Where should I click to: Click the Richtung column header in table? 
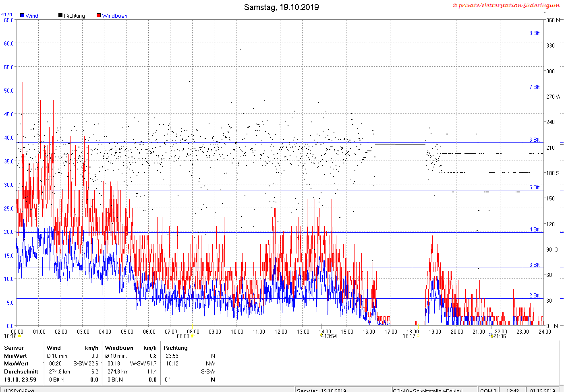tap(176, 348)
